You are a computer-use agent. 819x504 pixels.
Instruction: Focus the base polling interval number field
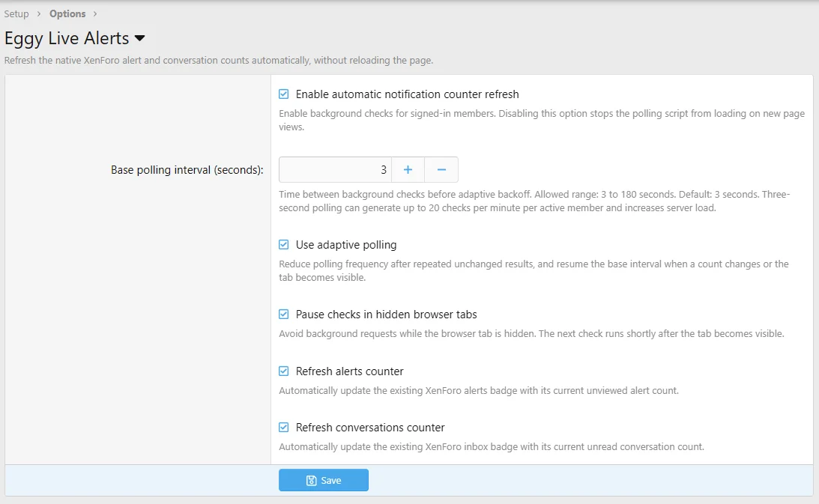click(336, 170)
